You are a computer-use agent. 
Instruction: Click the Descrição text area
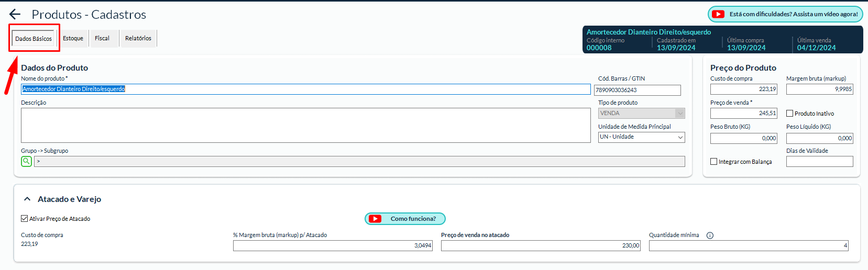(x=305, y=125)
